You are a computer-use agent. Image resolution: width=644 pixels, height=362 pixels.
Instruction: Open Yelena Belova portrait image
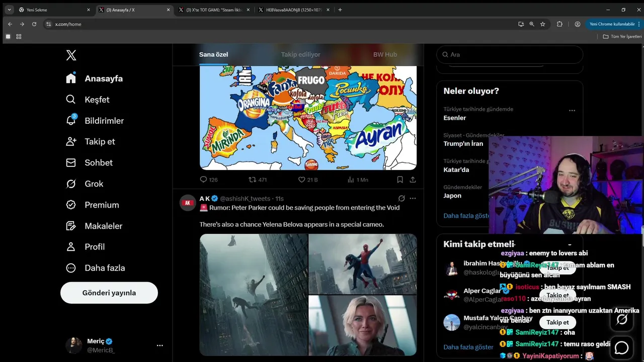click(x=363, y=326)
